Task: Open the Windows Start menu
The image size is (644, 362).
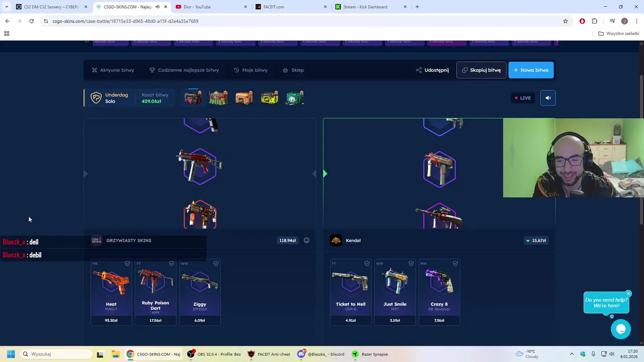Action: coord(11,354)
